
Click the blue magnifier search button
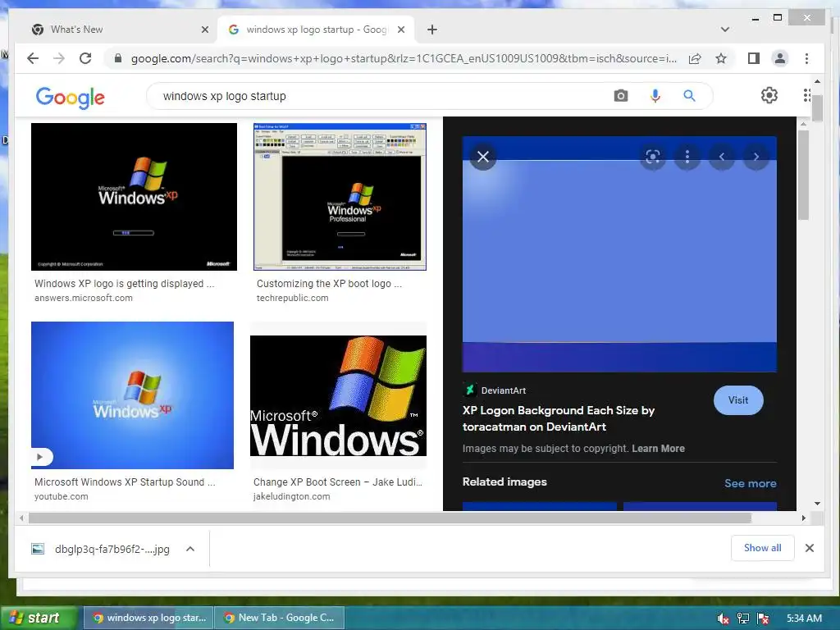[689, 96]
